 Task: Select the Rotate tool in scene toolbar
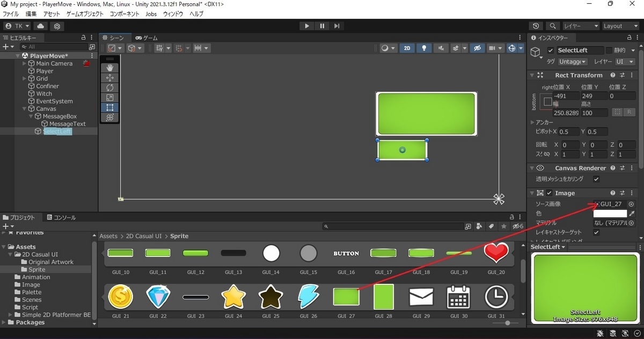(110, 87)
